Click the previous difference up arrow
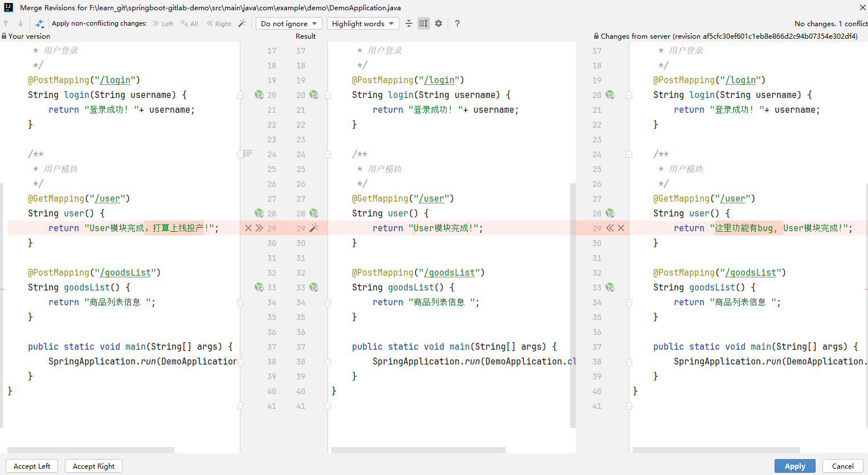Viewport: 868px width, 475px height. coord(6,23)
